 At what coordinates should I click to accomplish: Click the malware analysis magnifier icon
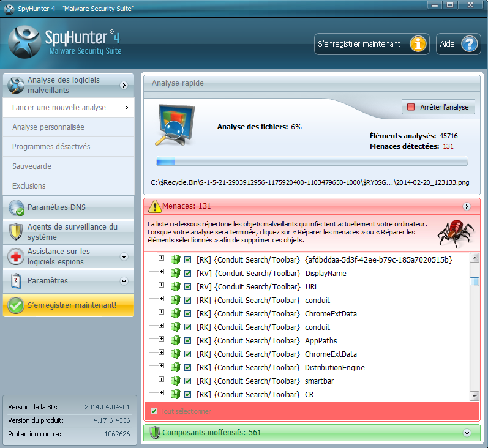(17, 85)
